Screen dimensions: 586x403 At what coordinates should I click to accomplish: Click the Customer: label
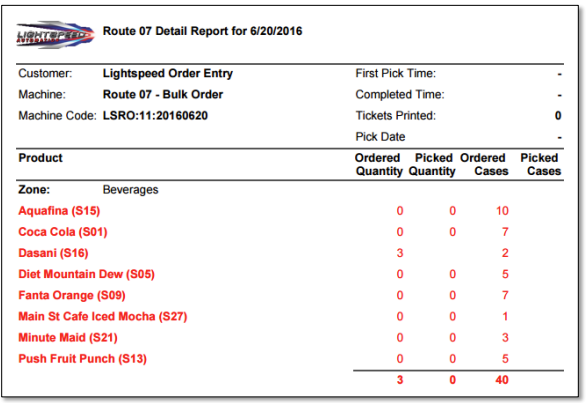tap(45, 73)
